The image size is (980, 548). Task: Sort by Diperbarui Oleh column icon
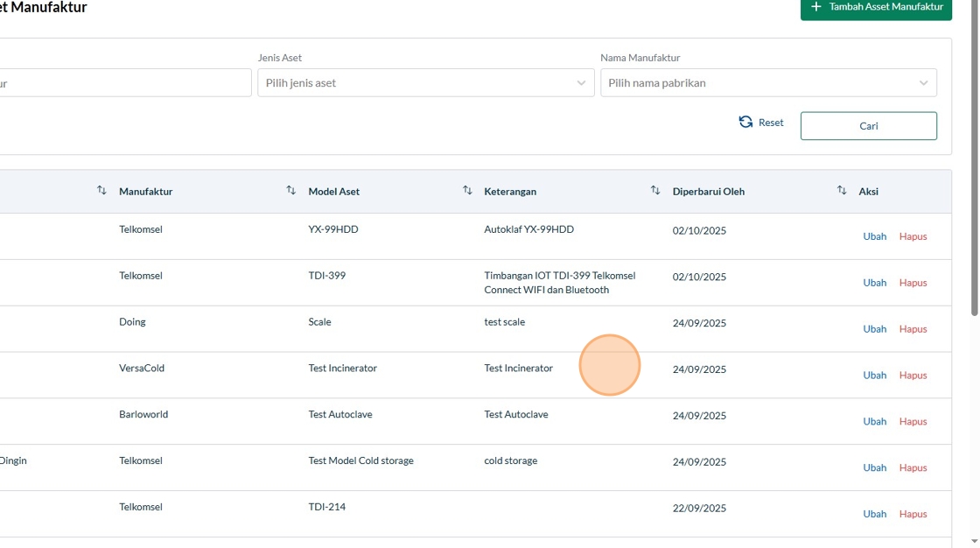[842, 191]
